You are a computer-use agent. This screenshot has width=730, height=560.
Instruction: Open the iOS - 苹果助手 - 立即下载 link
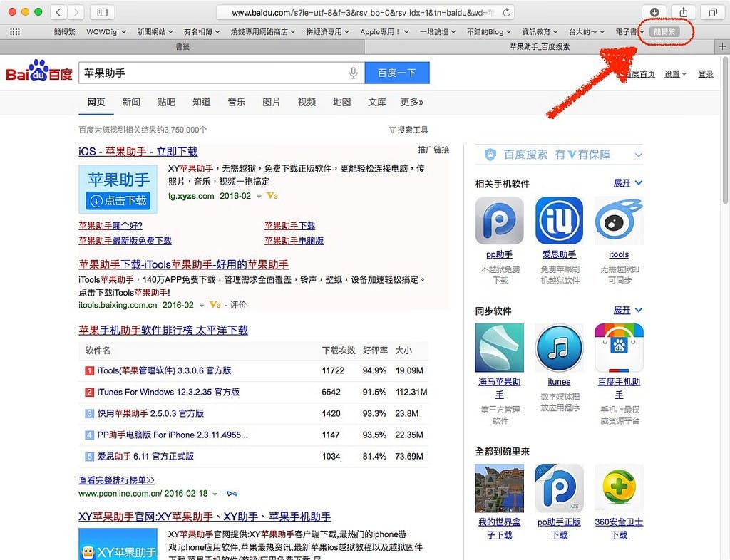pos(138,152)
